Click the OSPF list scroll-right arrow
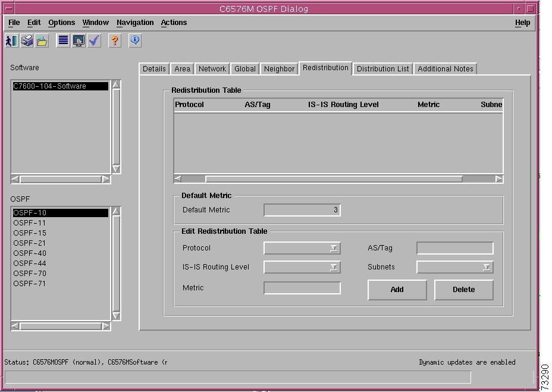This screenshot has width=552, height=392. click(106, 326)
